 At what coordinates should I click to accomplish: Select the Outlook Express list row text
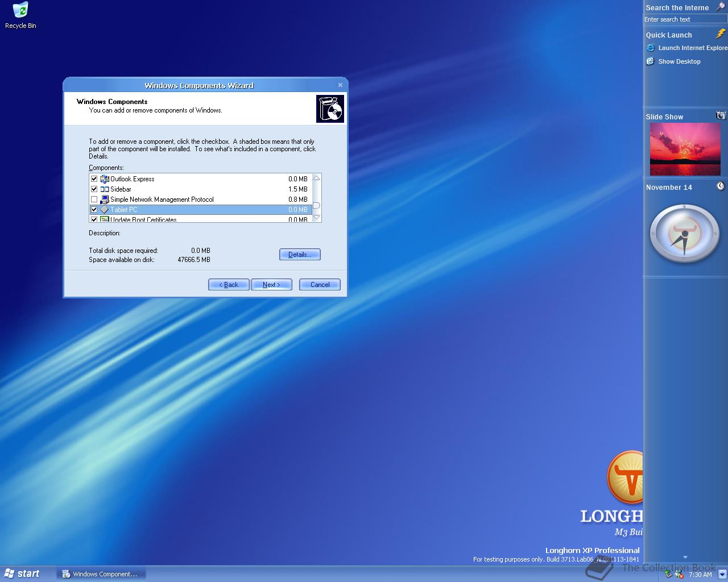(x=132, y=179)
